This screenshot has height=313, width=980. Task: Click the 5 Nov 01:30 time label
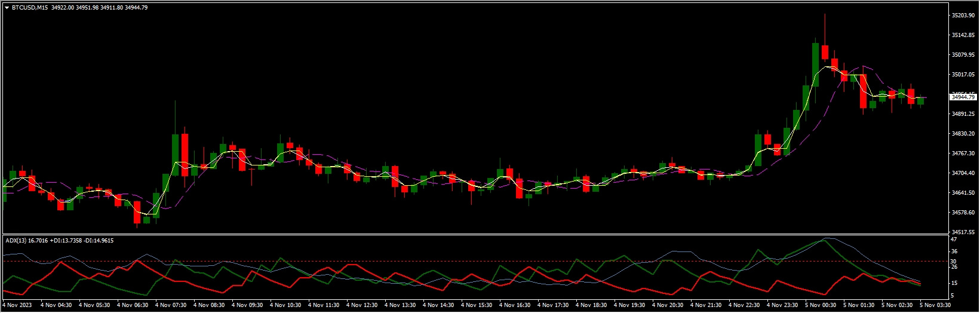coord(859,305)
